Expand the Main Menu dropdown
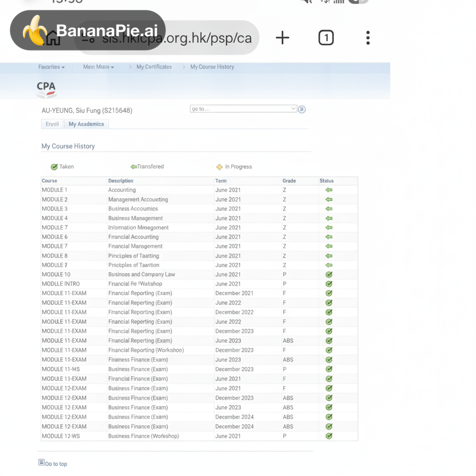Screen dimensions: 476x476 coord(99,67)
